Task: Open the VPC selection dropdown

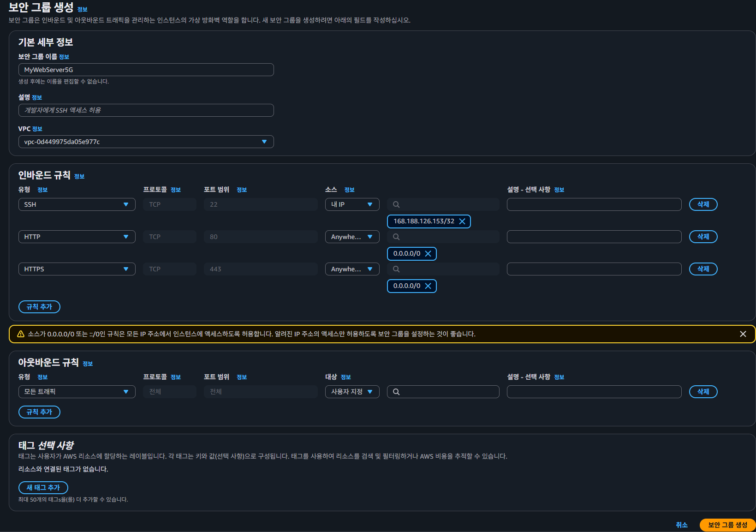Action: (146, 142)
